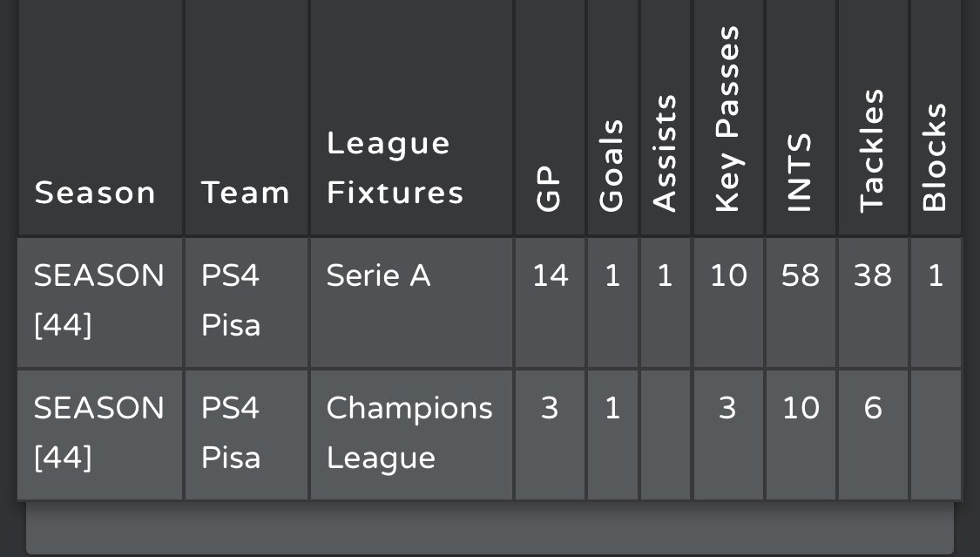Click the Goals column header
The image size is (980, 557).
[612, 166]
